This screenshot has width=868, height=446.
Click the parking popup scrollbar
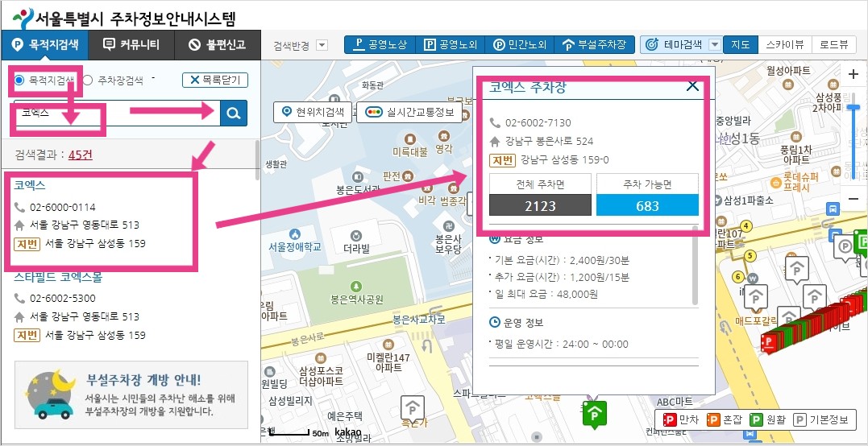click(696, 265)
